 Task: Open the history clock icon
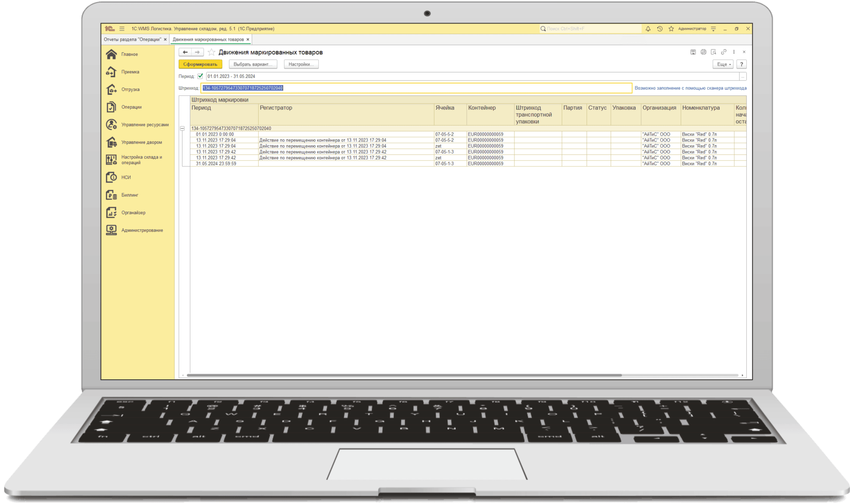coord(660,29)
